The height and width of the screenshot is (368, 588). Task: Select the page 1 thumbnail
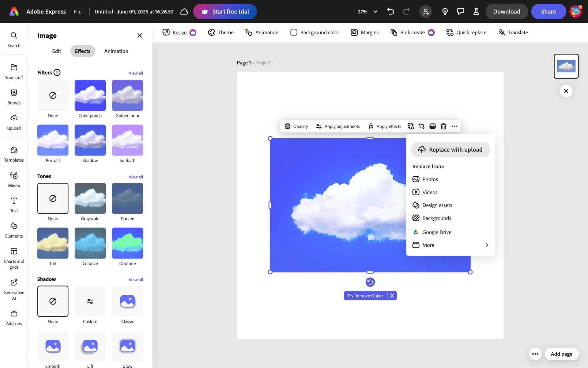tap(566, 66)
